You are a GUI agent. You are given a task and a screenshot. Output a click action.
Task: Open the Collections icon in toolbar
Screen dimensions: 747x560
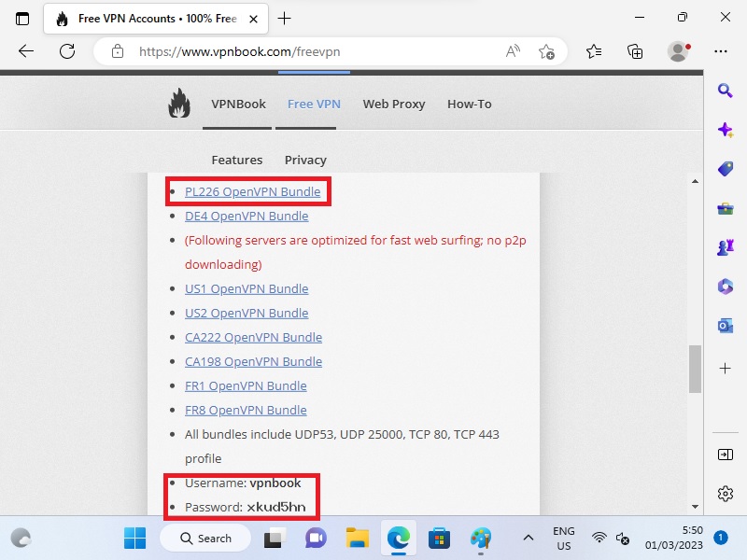(x=635, y=51)
